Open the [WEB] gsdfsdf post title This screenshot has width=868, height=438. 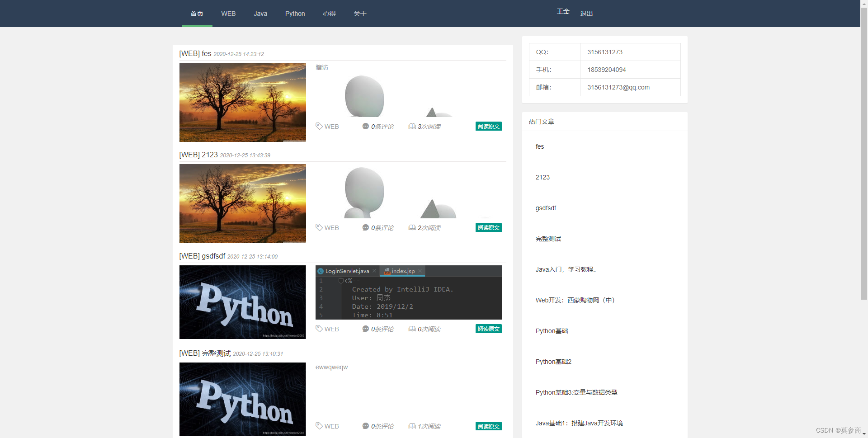[202, 256]
